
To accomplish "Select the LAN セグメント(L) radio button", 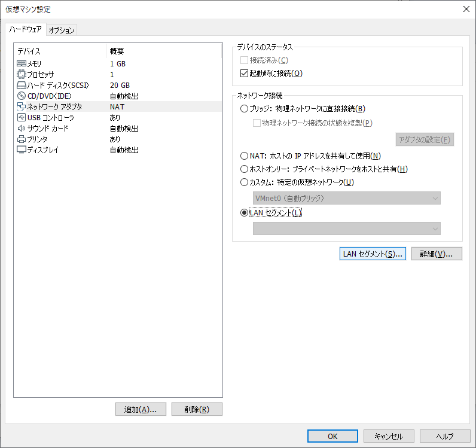I will 244,212.
